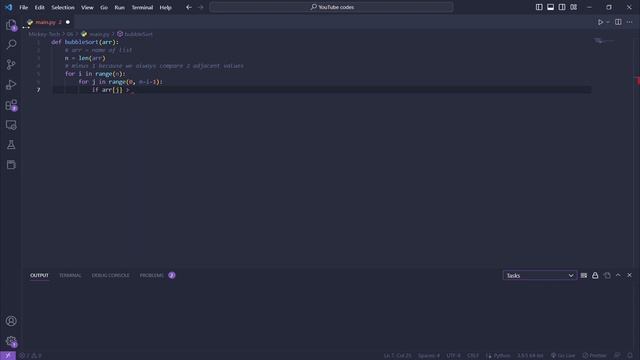Open the Tasks output channel dropdown
This screenshot has width=640, height=360.
tap(540, 276)
